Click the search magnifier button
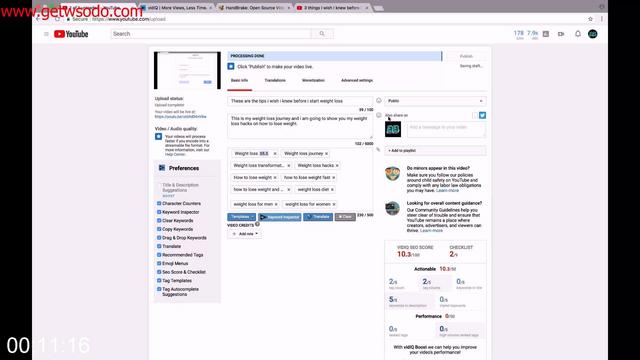 tap(322, 34)
